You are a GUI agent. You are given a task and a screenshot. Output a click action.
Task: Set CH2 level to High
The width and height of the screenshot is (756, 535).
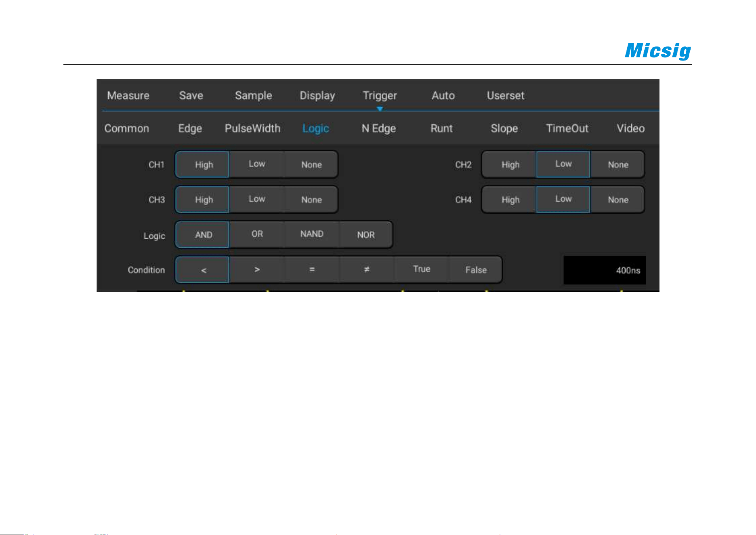click(x=509, y=164)
